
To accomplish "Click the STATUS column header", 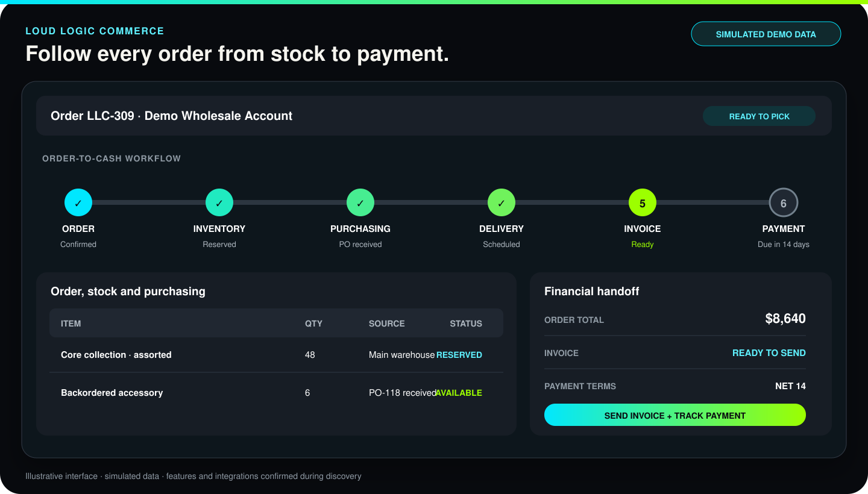I will pyautogui.click(x=466, y=324).
